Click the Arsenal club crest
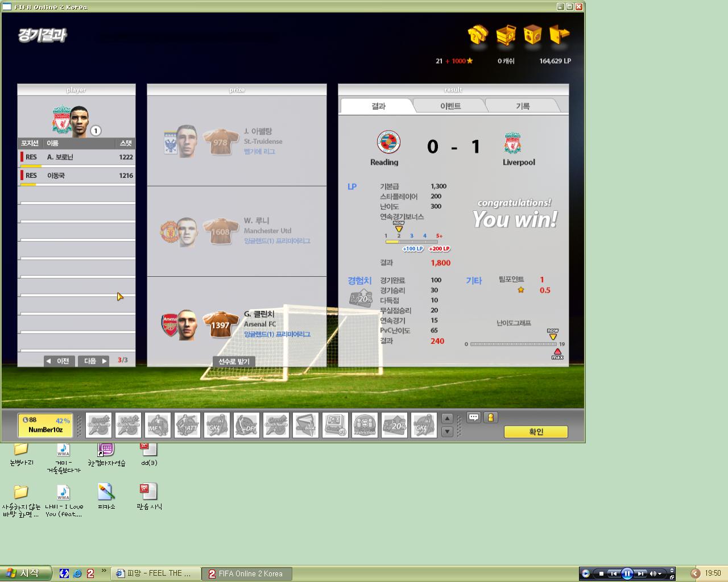 170,325
